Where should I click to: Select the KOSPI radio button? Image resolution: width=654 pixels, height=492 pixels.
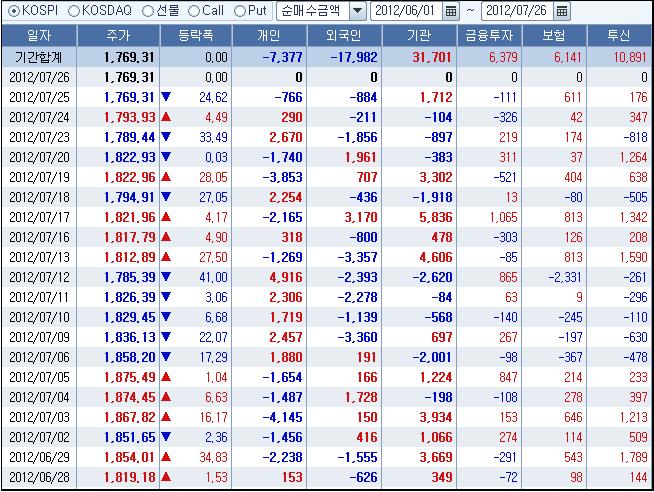coord(14,11)
